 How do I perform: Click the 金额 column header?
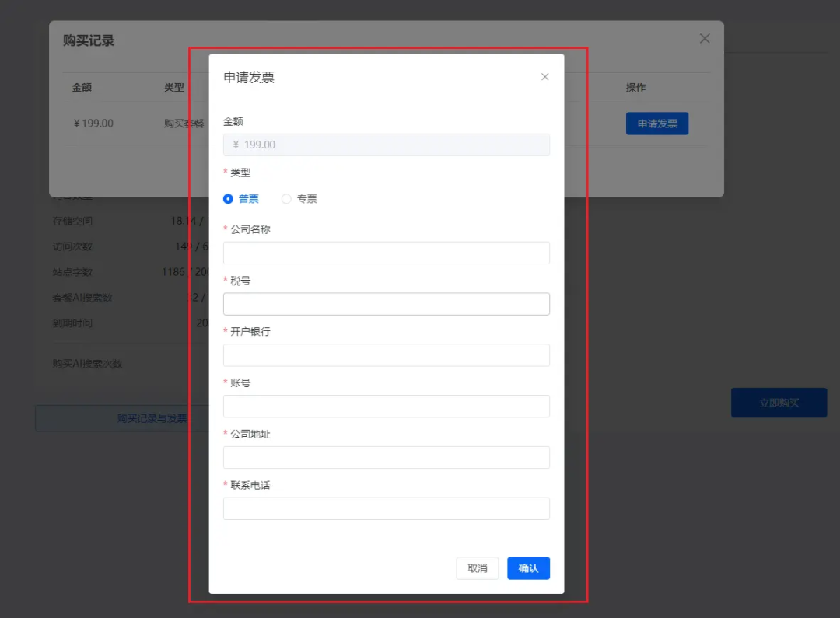coord(80,87)
